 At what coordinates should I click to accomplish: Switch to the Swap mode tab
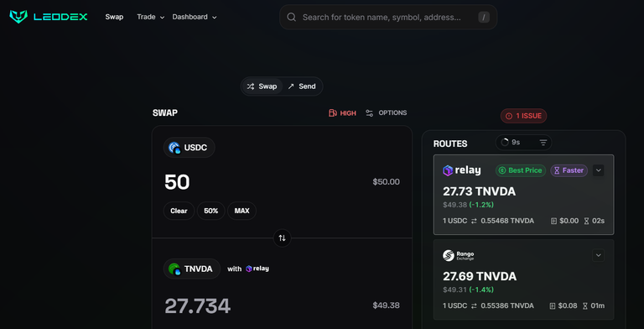pyautogui.click(x=262, y=86)
